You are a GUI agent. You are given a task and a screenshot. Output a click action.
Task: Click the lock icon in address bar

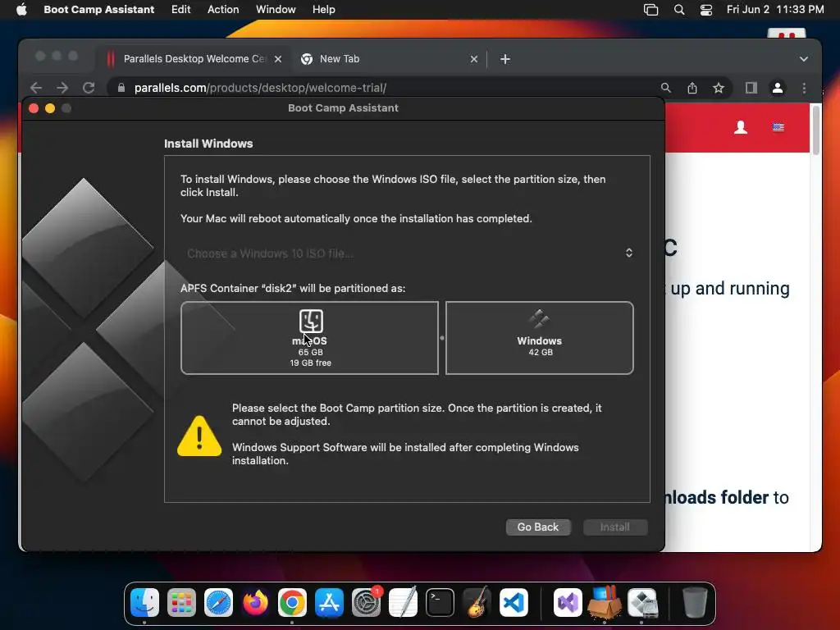(x=121, y=87)
